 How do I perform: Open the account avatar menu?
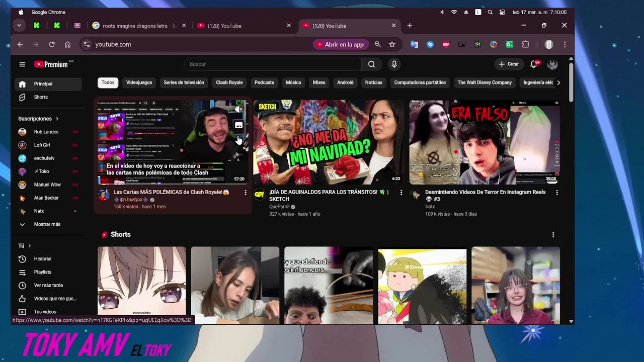552,64
